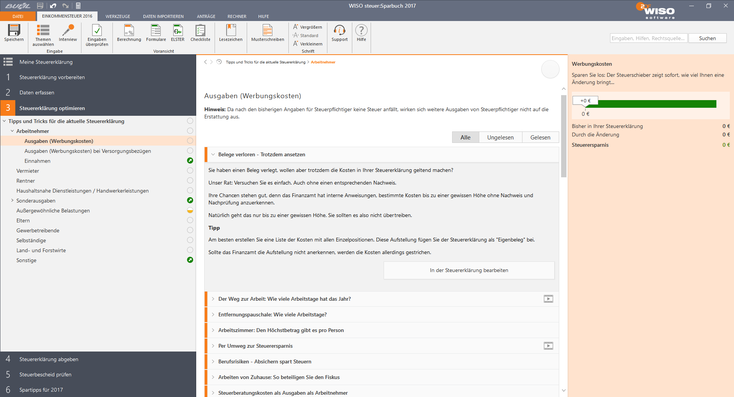Collapse the Arbeitnehmer tree node
Viewport: 734px width, 397px height.
12,131
